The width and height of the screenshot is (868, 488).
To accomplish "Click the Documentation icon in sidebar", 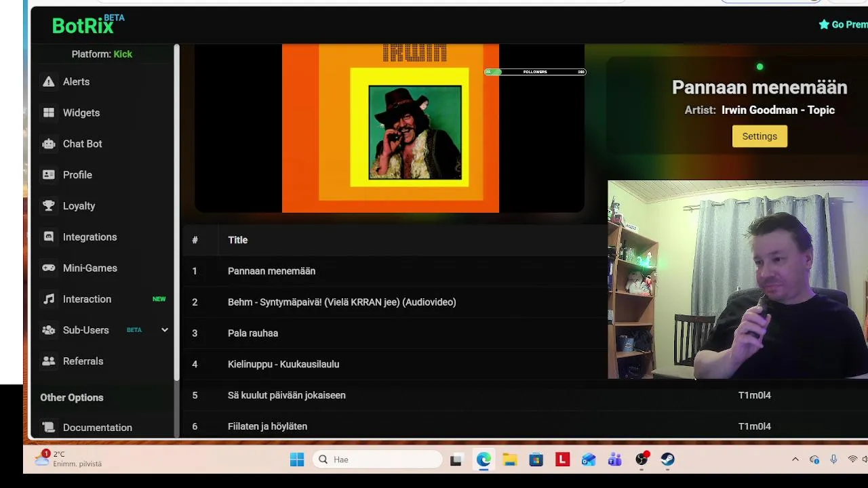I will coord(48,428).
